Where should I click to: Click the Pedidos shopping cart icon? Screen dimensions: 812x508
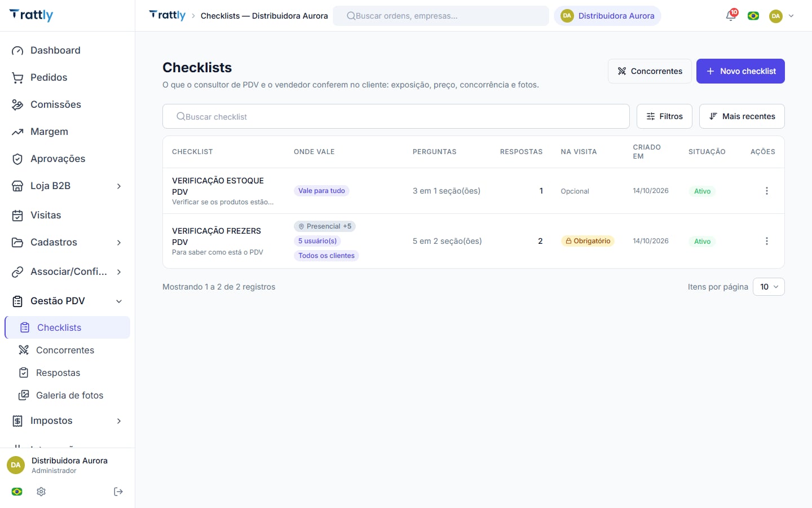(17, 77)
